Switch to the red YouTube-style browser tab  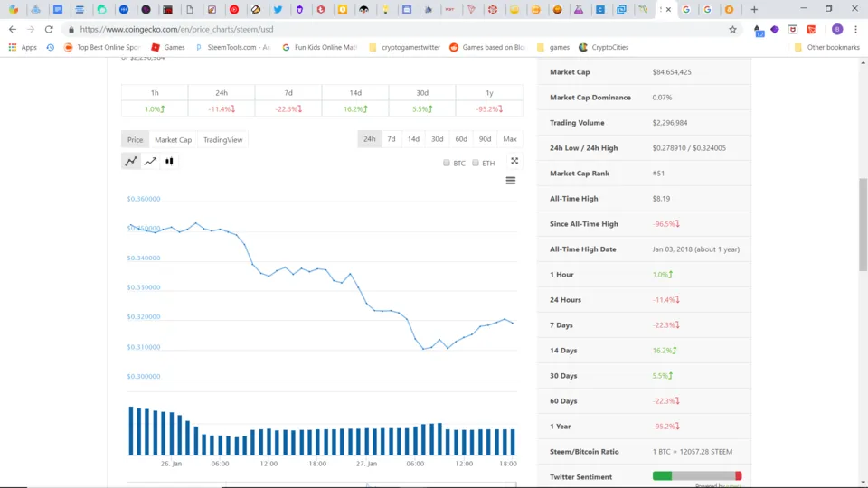(x=234, y=9)
